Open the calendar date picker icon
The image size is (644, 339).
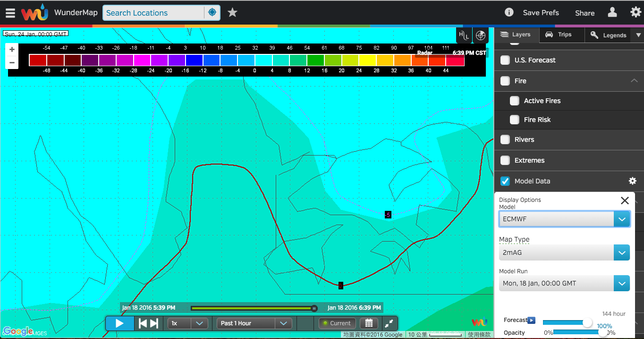point(369,323)
